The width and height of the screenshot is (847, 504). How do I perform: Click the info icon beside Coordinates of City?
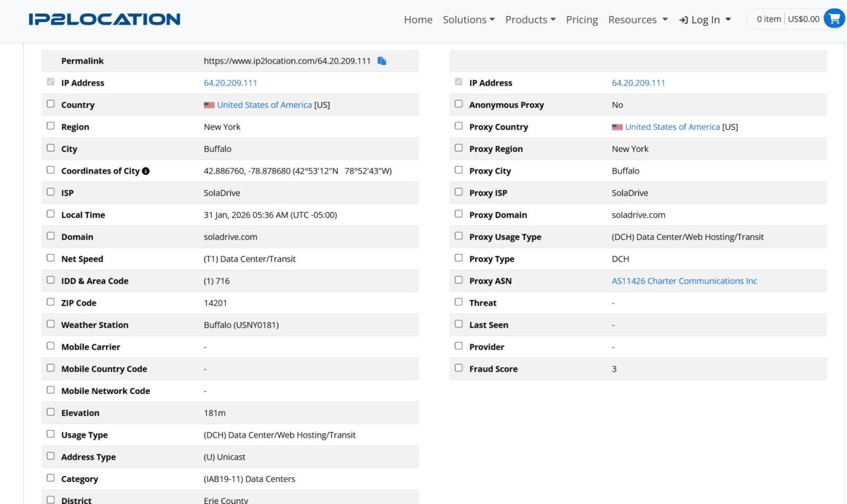click(145, 171)
